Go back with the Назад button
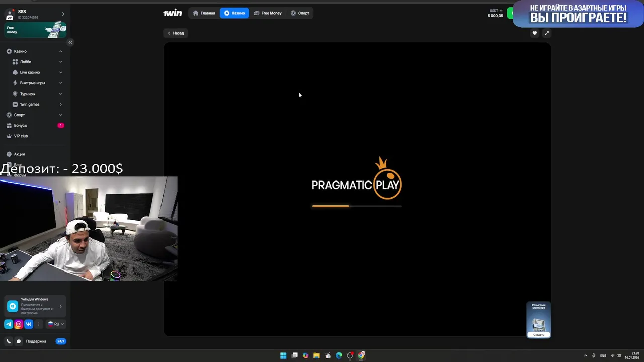 (176, 33)
